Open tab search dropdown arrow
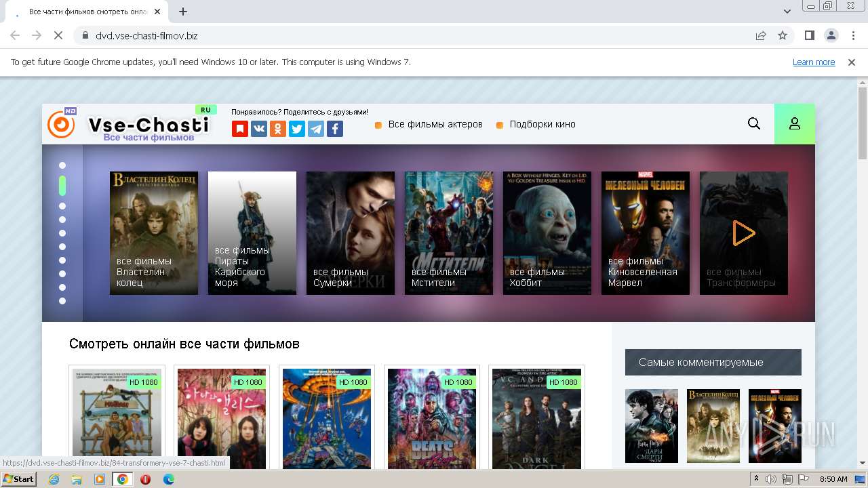 [787, 12]
